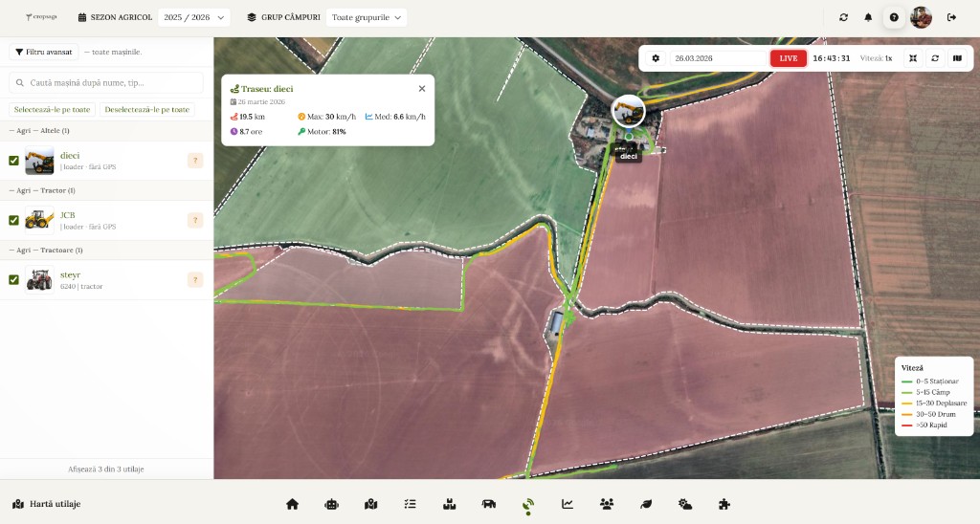Click the 0–5 Staționar legend color line
Screen dimensions: 980x524
(906, 382)
